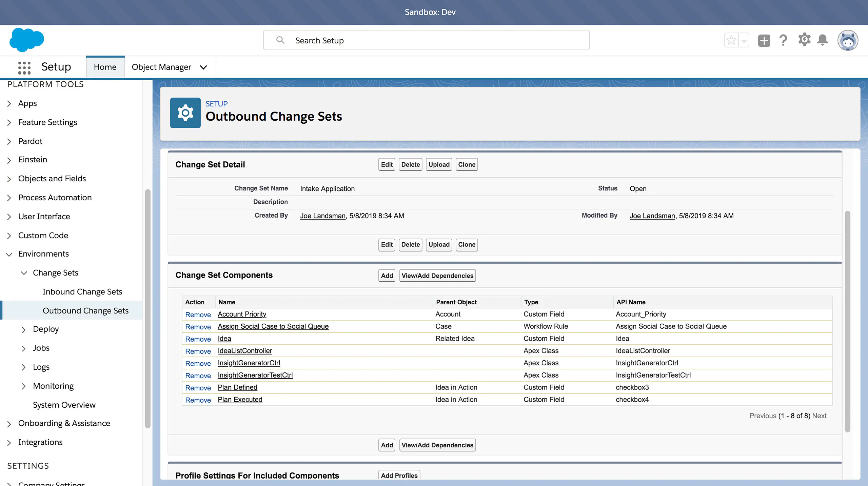Image resolution: width=868 pixels, height=486 pixels.
Task: Open the notifications bell
Action: tap(823, 40)
